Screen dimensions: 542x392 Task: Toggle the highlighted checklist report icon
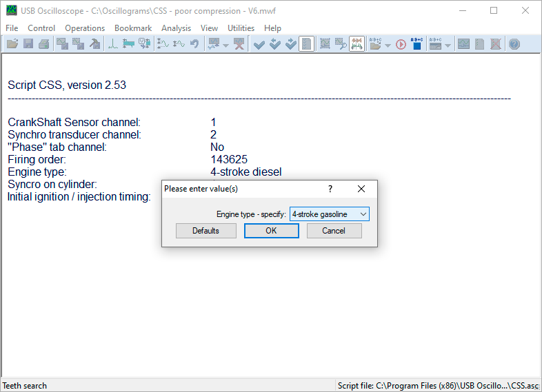307,44
